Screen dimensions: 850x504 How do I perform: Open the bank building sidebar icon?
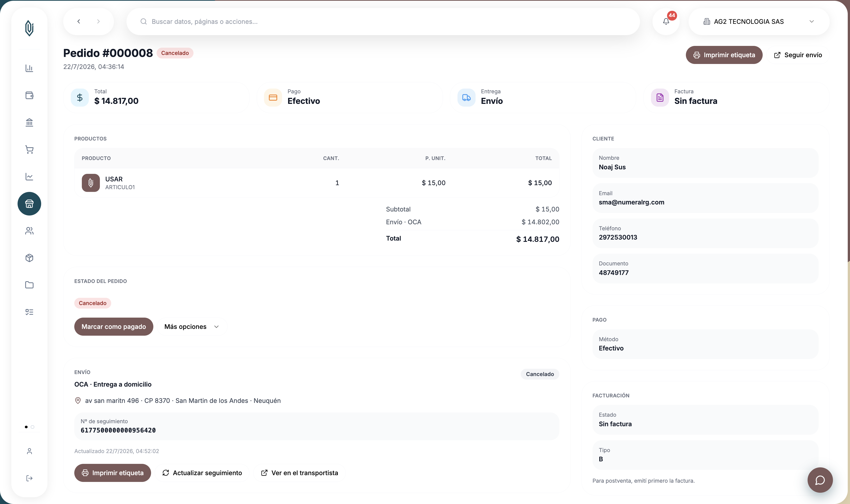point(29,122)
